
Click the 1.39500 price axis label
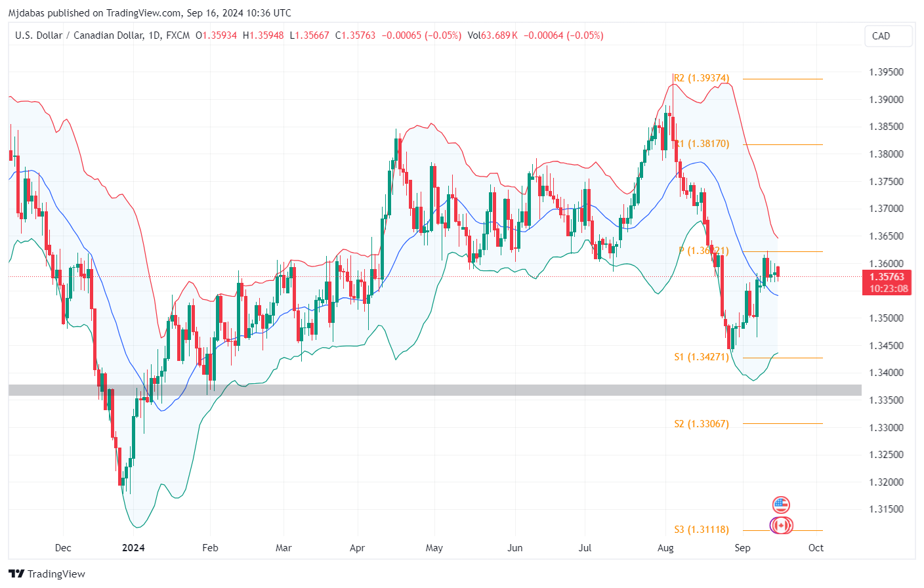[886, 72]
